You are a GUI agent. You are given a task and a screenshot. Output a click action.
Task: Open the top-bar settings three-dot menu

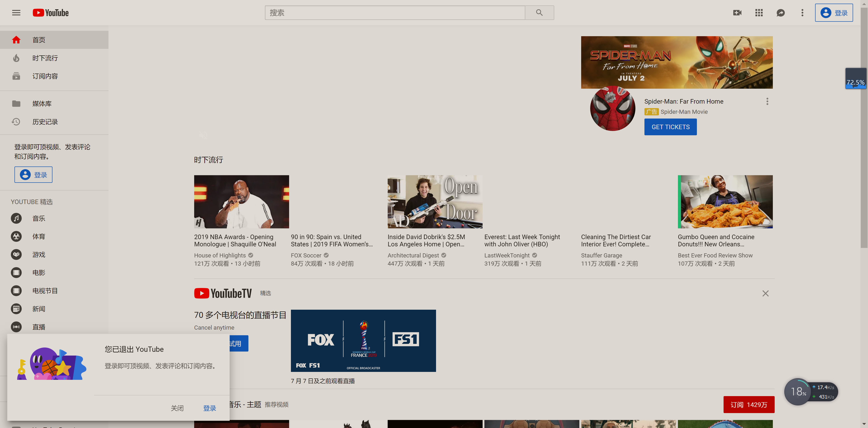[x=802, y=13]
